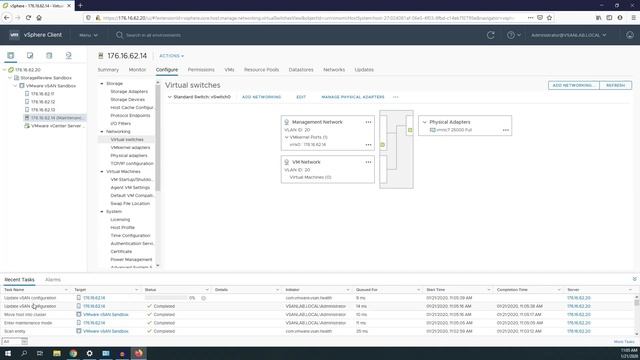Open a new browser tab
The height and width of the screenshot is (360, 640).
click(80, 5)
